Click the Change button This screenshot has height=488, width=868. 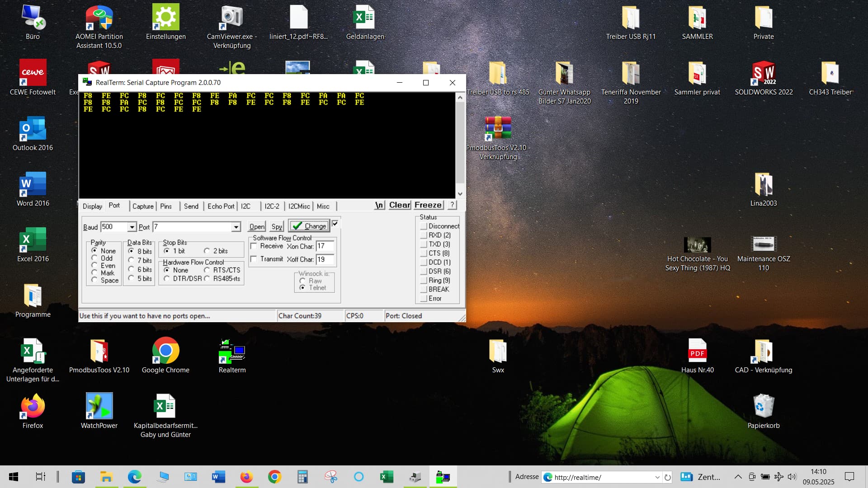[x=309, y=226]
